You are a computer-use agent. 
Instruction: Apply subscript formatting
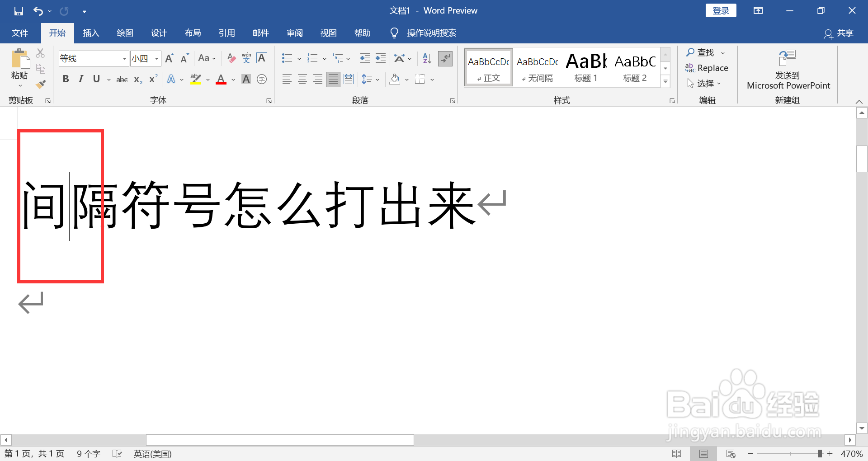pyautogui.click(x=137, y=80)
